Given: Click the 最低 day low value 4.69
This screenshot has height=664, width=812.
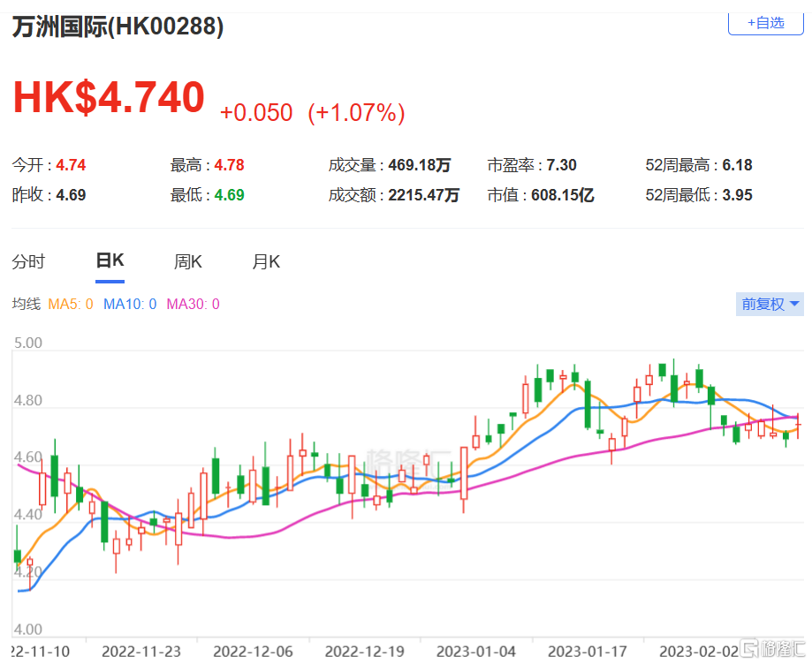Looking at the screenshot, I should [230, 195].
